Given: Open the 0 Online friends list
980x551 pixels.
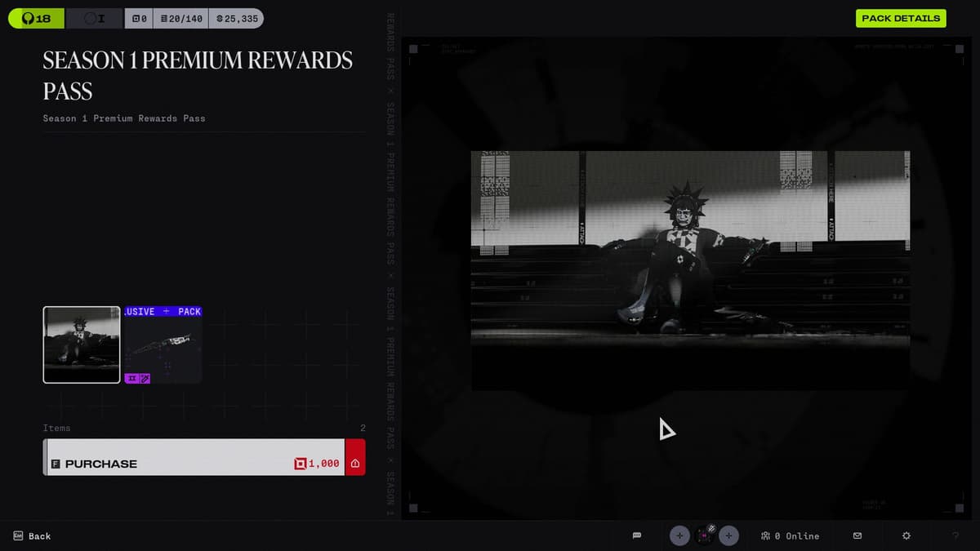Looking at the screenshot, I should pos(790,535).
